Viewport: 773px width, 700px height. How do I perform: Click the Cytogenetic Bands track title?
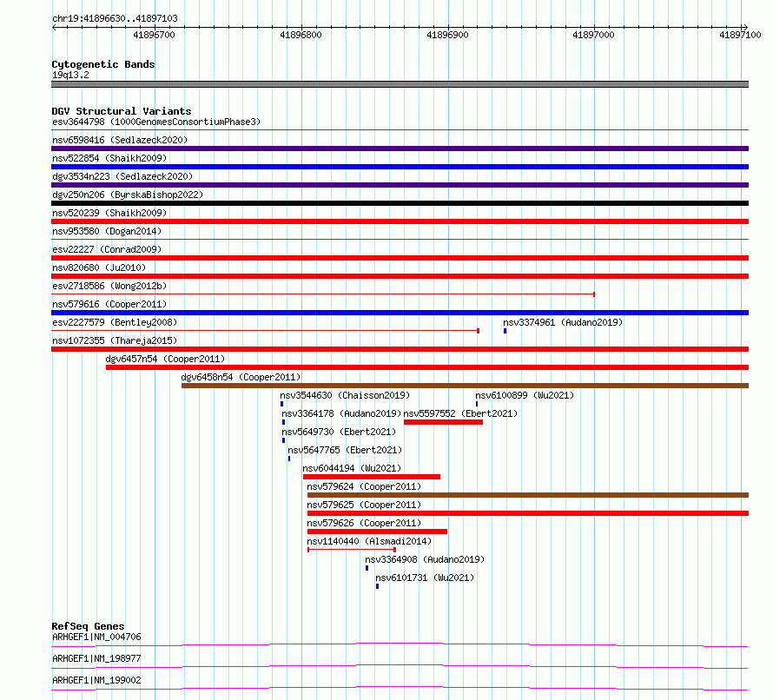[103, 64]
